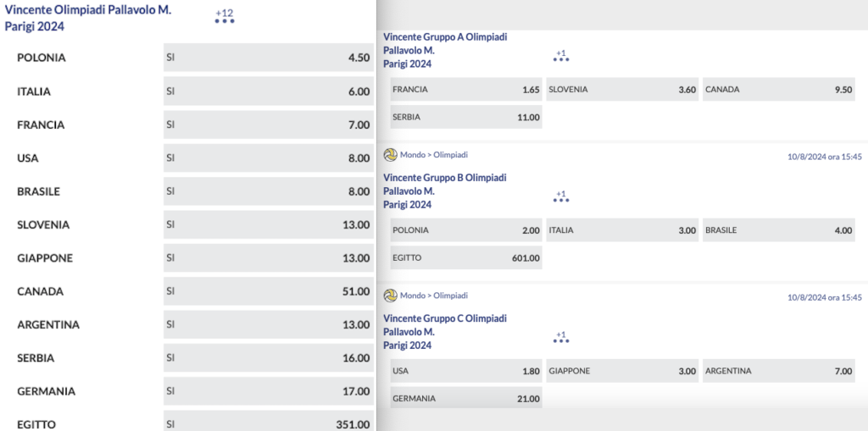Screen dimensions: 868x431
Task: Click the SERBIA team label in winner list
Action: (x=36, y=358)
